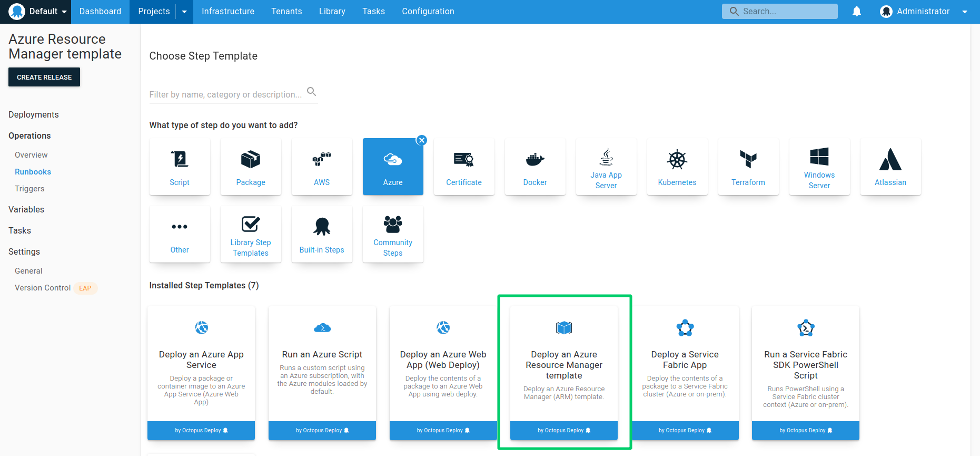
Task: Choose the Package step type tile
Action: pos(251,167)
